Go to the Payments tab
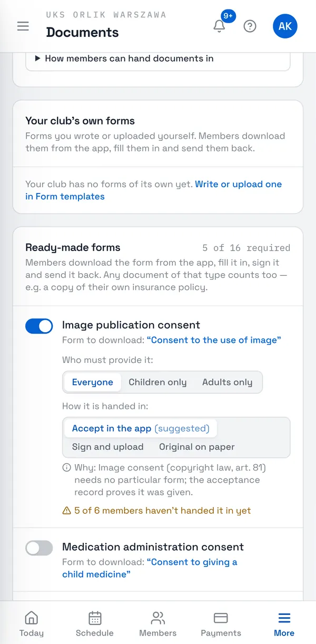Screen dimensions: 316x644 (221, 623)
